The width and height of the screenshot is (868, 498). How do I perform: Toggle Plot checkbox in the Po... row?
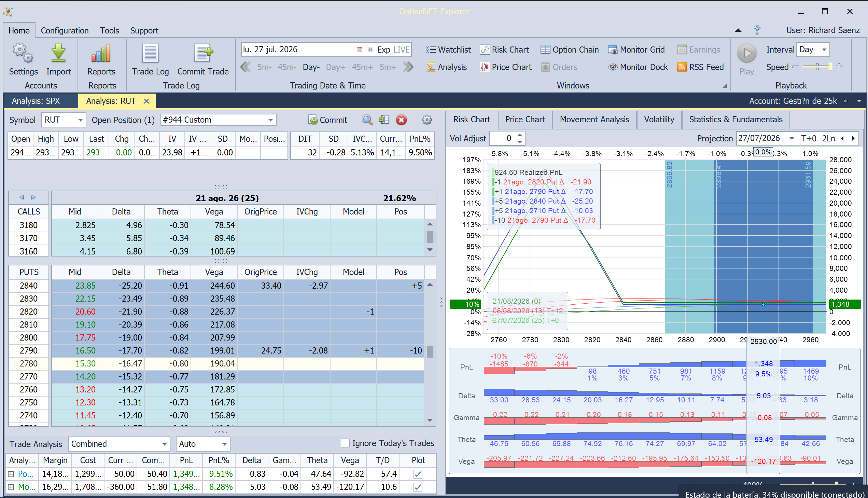[x=418, y=474]
